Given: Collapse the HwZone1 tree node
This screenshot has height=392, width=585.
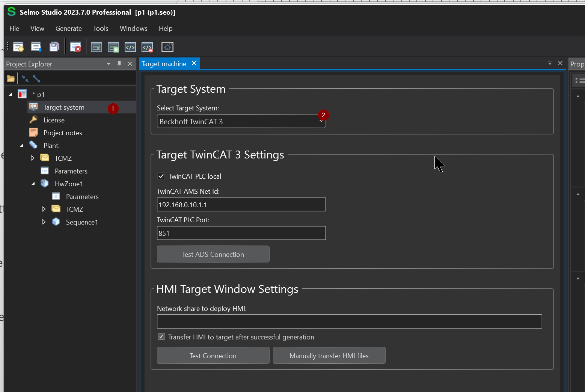Looking at the screenshot, I should coord(33,184).
